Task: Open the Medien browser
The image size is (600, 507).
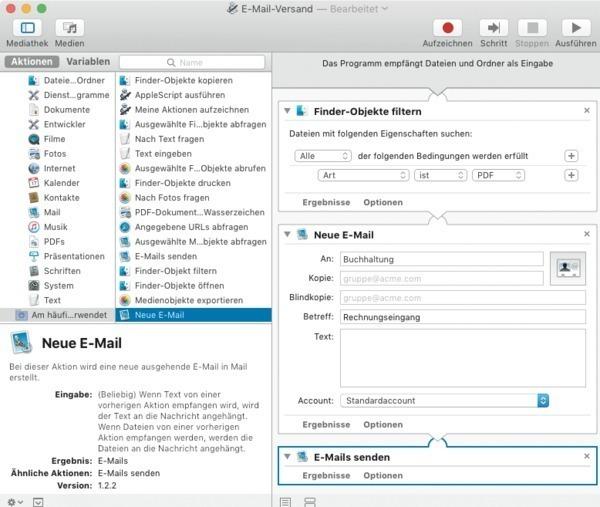Action: pos(70,28)
